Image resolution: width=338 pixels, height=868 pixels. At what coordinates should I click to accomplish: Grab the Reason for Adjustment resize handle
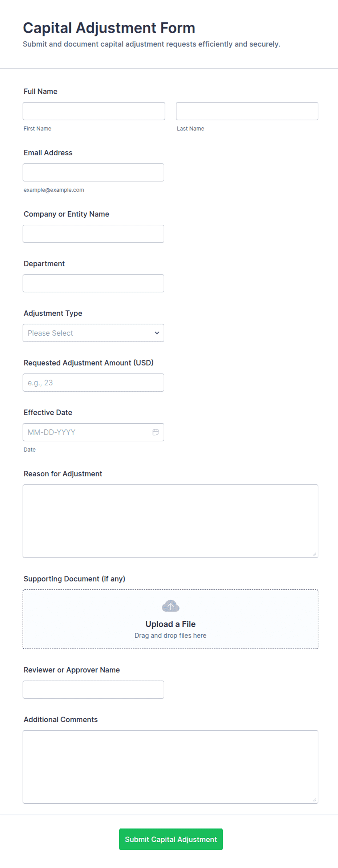(x=314, y=554)
